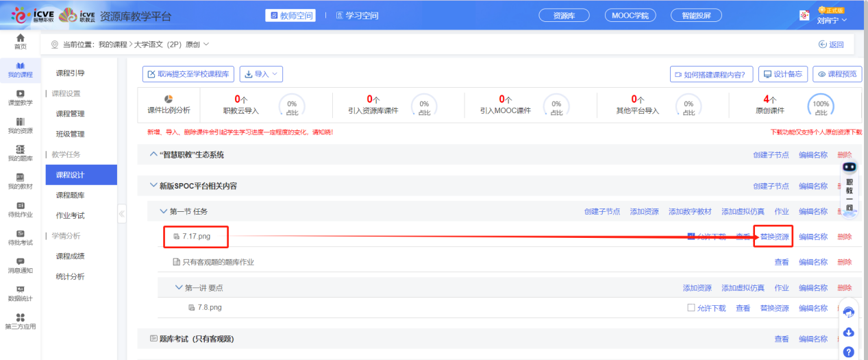Open 课堂教学 from the left sidebar
Viewport: 868px width, 360px height.
point(21,97)
